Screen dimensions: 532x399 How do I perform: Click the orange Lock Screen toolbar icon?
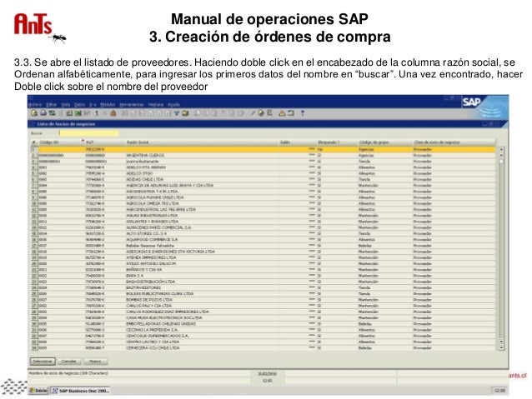[113, 113]
